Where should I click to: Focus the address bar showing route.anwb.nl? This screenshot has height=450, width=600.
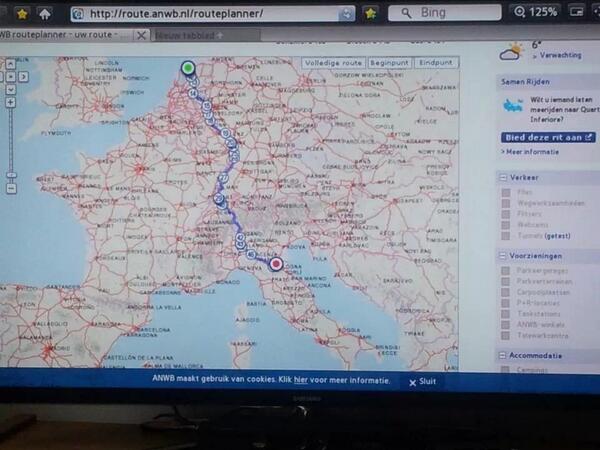[212, 14]
